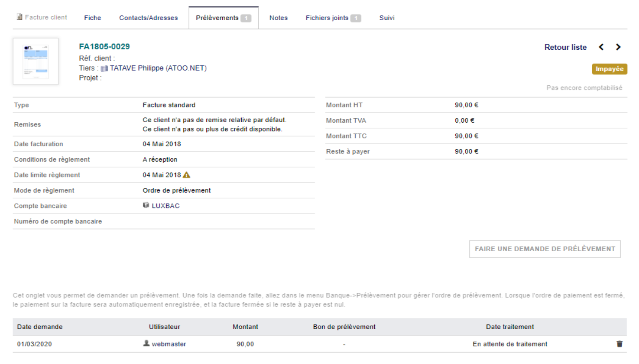Click the Bon de prélèvement column header
Image resolution: width=639 pixels, height=364 pixels.
coord(344,327)
